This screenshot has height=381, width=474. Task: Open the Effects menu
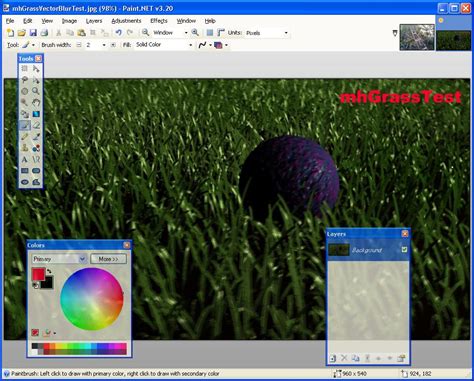(159, 21)
